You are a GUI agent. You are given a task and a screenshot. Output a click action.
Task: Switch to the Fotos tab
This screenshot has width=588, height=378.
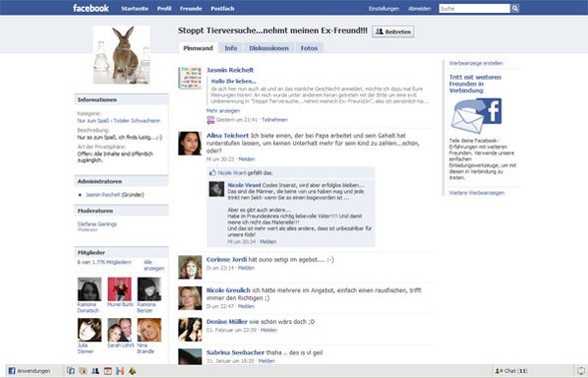309,48
